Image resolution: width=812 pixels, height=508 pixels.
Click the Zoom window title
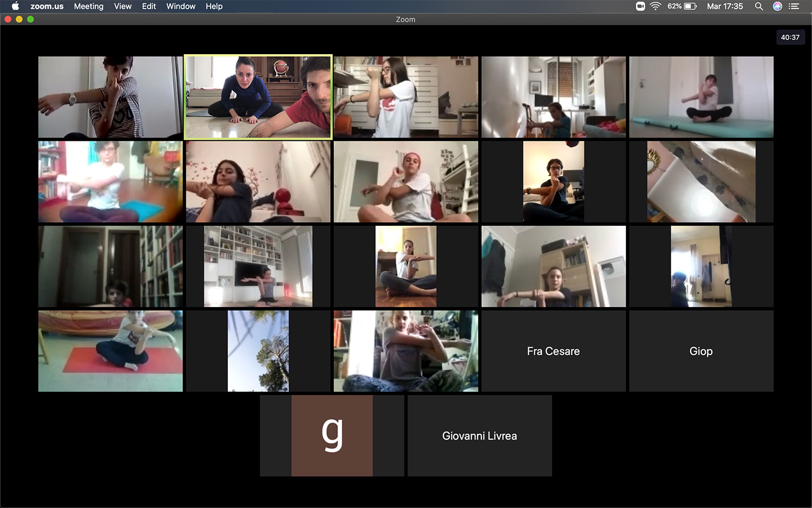pos(405,19)
